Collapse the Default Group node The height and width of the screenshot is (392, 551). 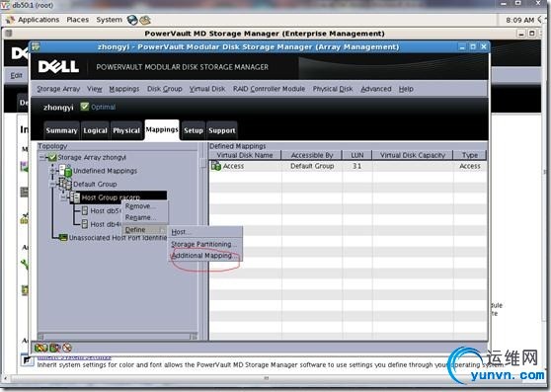[52, 184]
